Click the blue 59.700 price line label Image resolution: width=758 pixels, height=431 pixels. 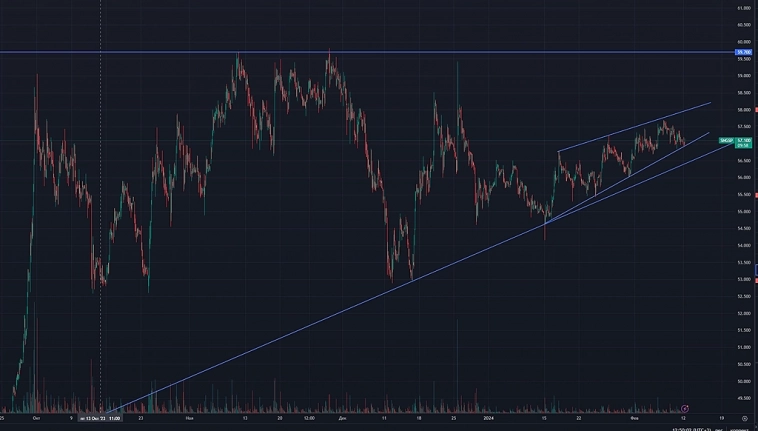743,51
